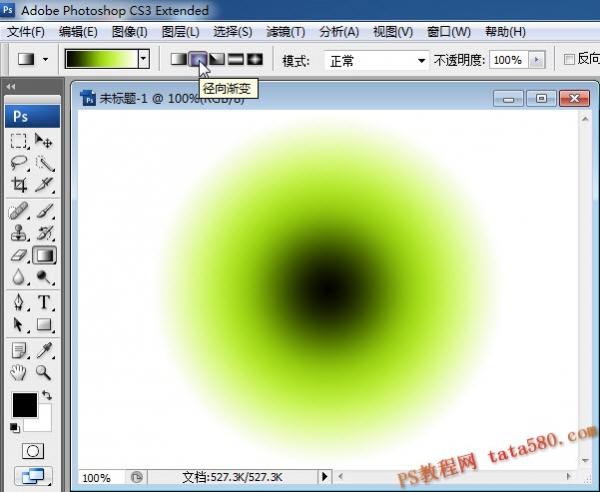This screenshot has width=600, height=492.
Task: Minimize the 未标题-1 document window
Action: [508, 99]
